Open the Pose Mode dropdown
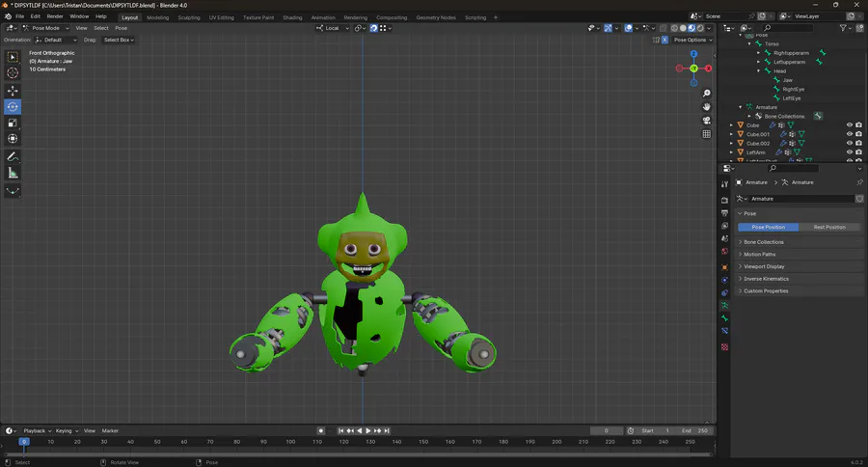This screenshot has height=467, width=868. [46, 28]
